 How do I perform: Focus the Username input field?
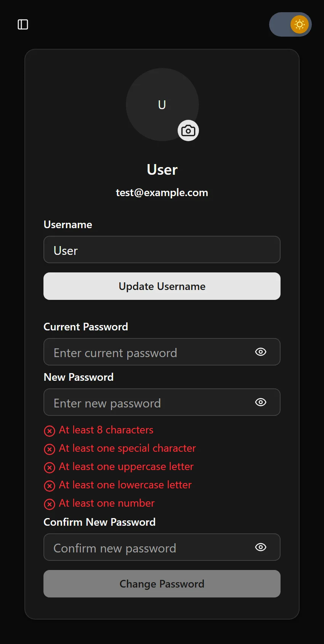pos(162,250)
